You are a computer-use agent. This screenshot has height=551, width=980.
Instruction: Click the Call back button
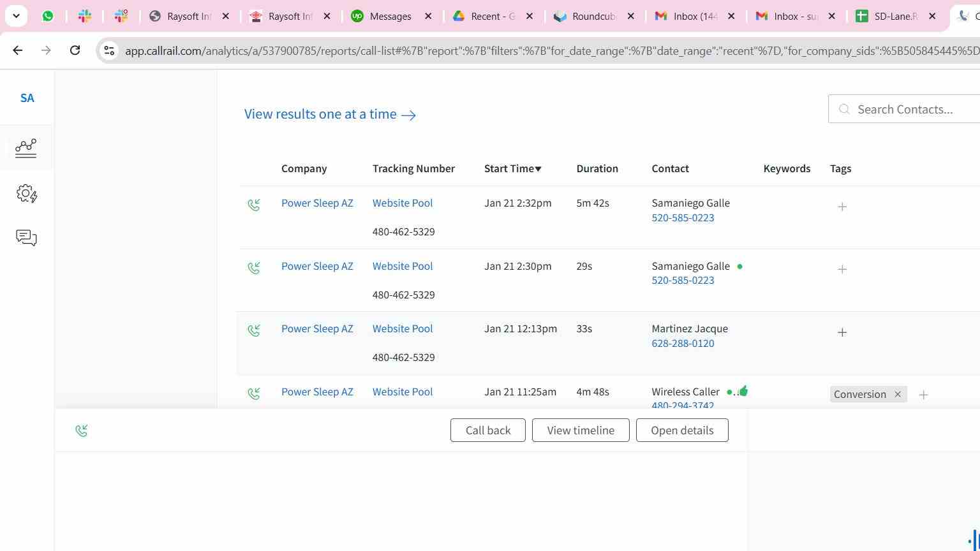click(x=488, y=430)
